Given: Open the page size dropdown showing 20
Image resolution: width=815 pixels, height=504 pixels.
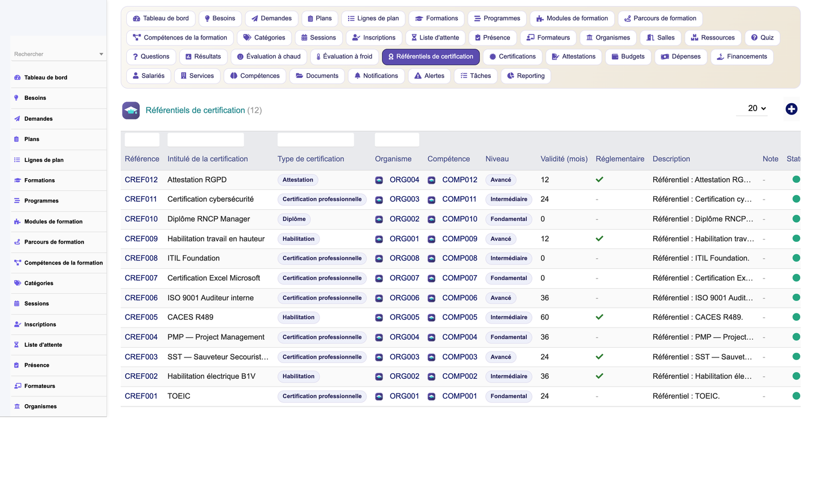Looking at the screenshot, I should 752,109.
